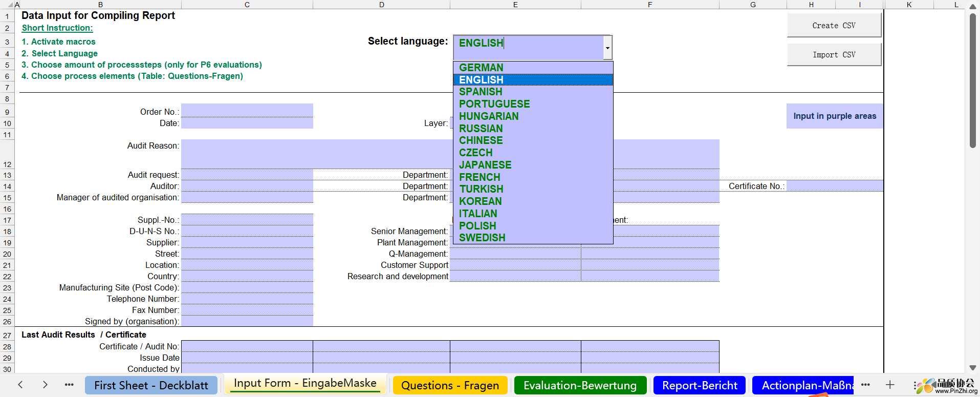Show hidden sheets via left ellipsis
Screen dimensions: 980x397
click(69, 385)
